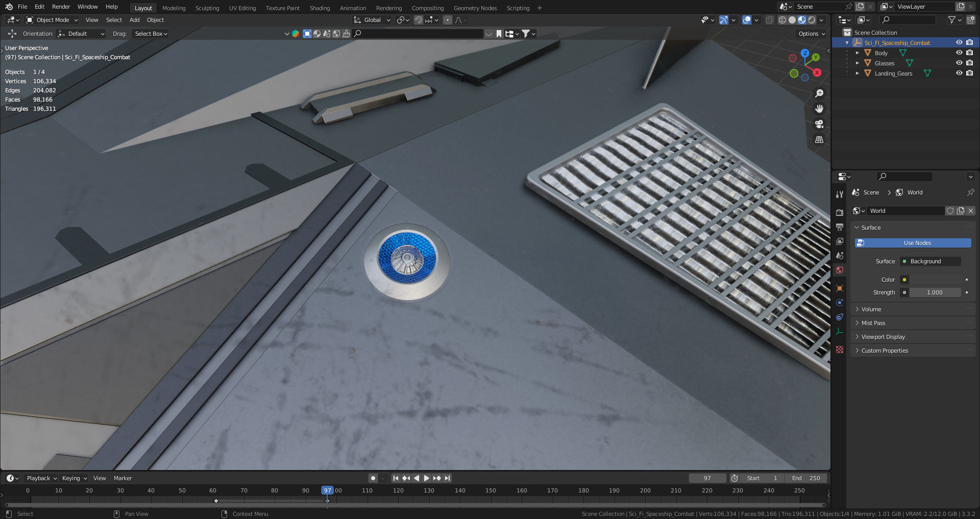This screenshot has height=519, width=980.
Task: Toggle snapping magnet icon
Action: point(418,20)
